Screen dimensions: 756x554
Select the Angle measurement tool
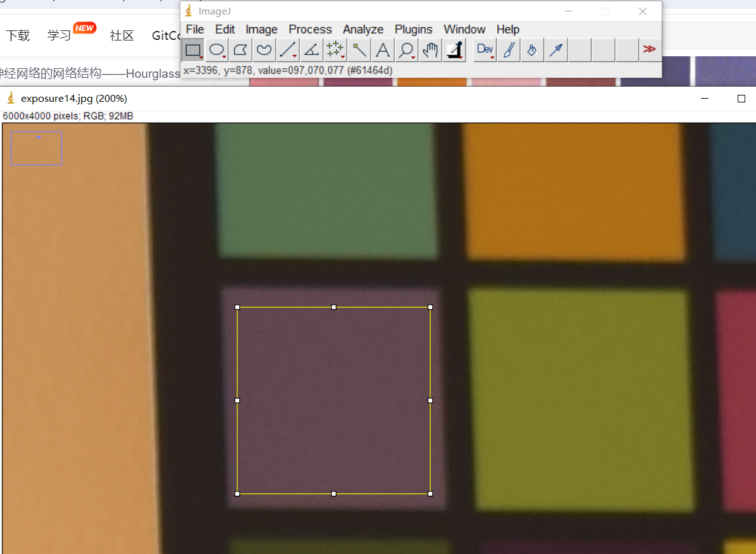pyautogui.click(x=311, y=50)
